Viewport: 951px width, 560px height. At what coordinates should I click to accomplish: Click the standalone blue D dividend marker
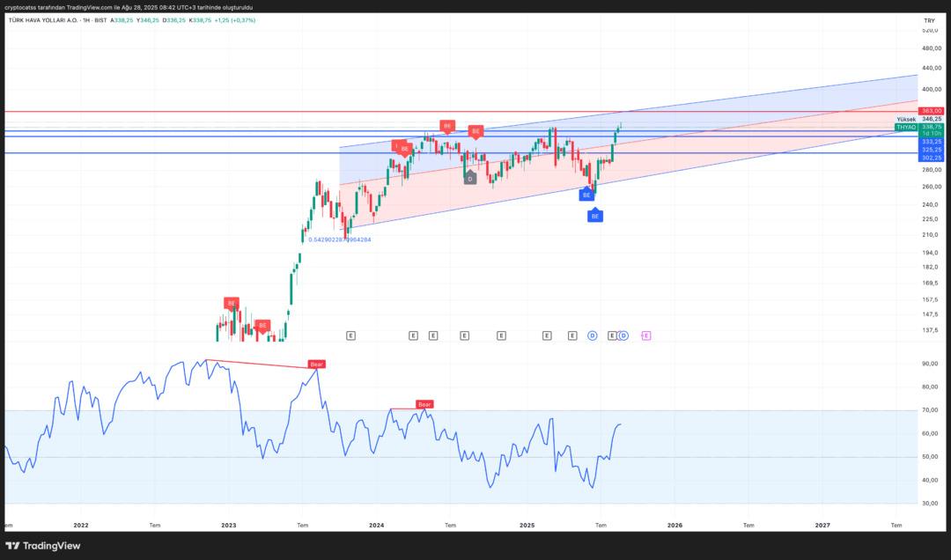(592, 335)
